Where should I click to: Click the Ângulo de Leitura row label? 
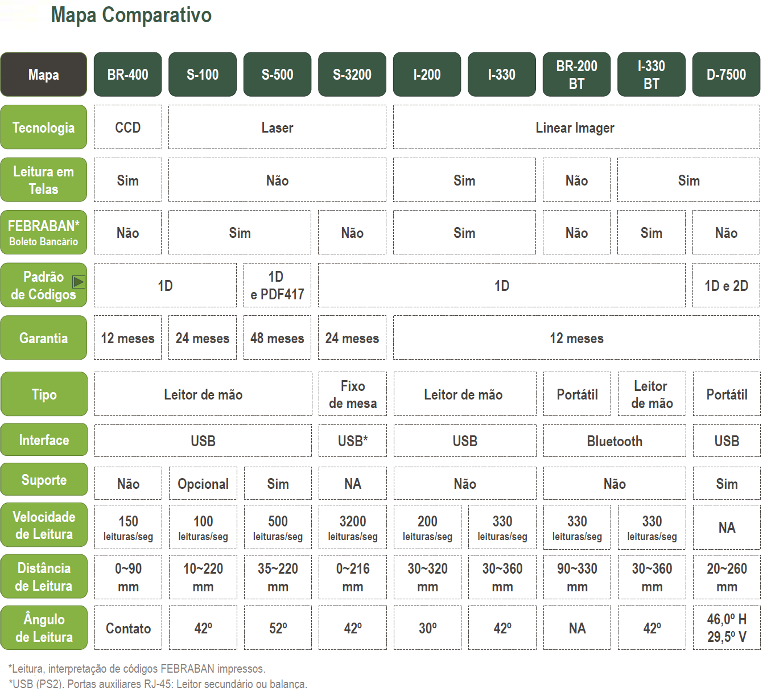pyautogui.click(x=44, y=628)
